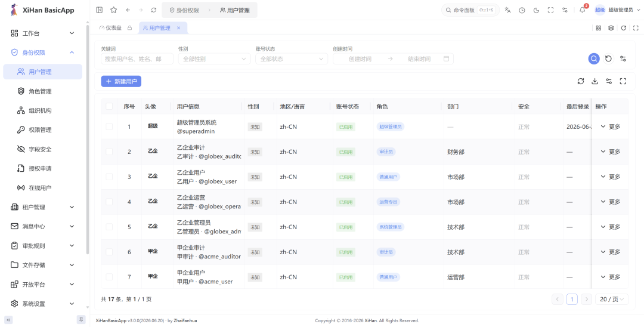The image size is (644, 327).
Task: Refresh the user table
Action: 581,81
